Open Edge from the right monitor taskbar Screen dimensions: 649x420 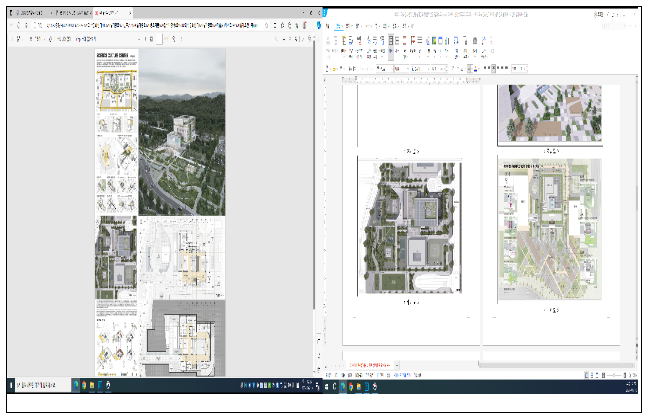(x=343, y=387)
